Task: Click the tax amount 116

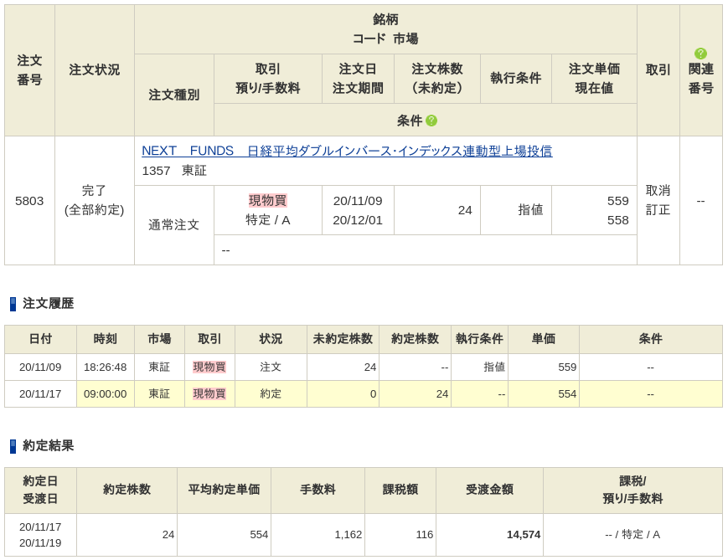Action: 425,535
